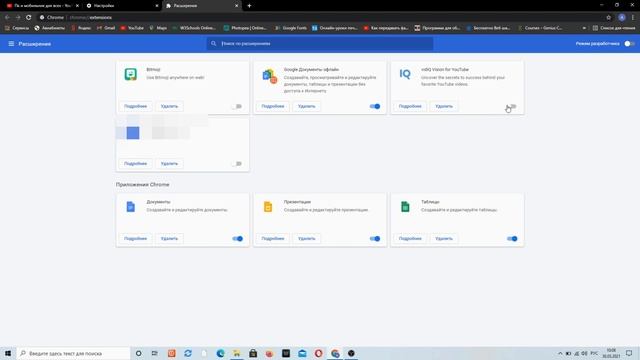Click Удалить on the Таблицы app

pos(444,239)
